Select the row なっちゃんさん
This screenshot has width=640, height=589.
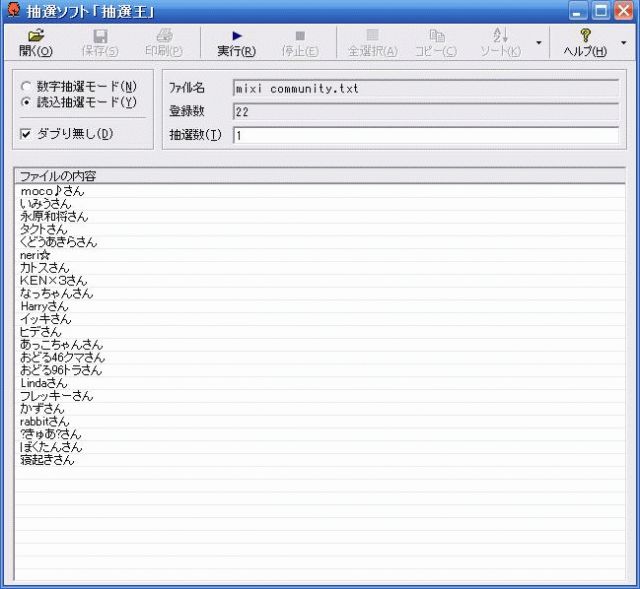pyautogui.click(x=320, y=293)
